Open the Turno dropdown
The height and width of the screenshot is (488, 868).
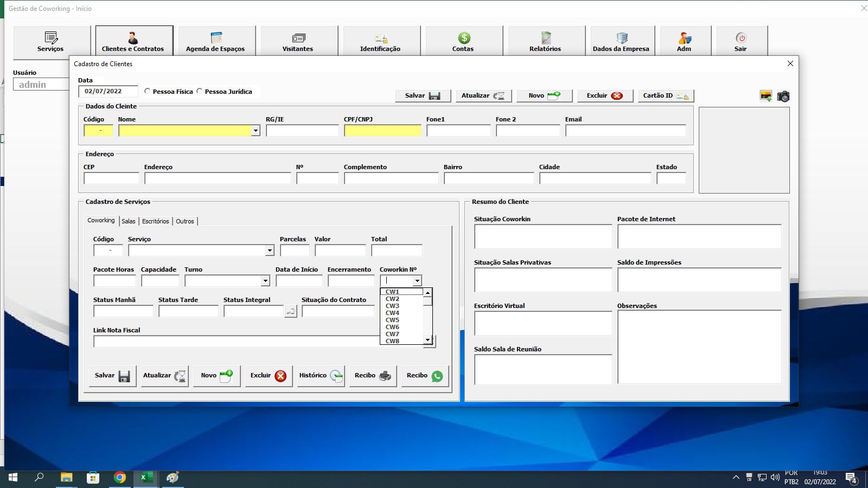265,281
